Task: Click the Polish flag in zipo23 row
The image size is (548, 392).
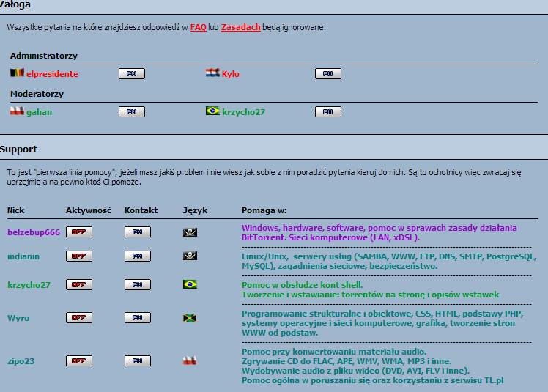Action: click(x=190, y=360)
